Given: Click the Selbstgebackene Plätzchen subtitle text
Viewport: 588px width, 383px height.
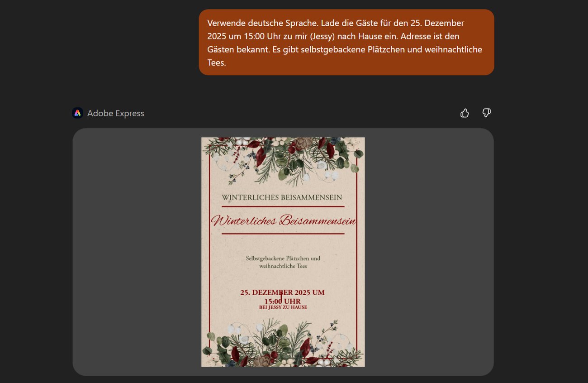Looking at the screenshot, I should (x=282, y=262).
